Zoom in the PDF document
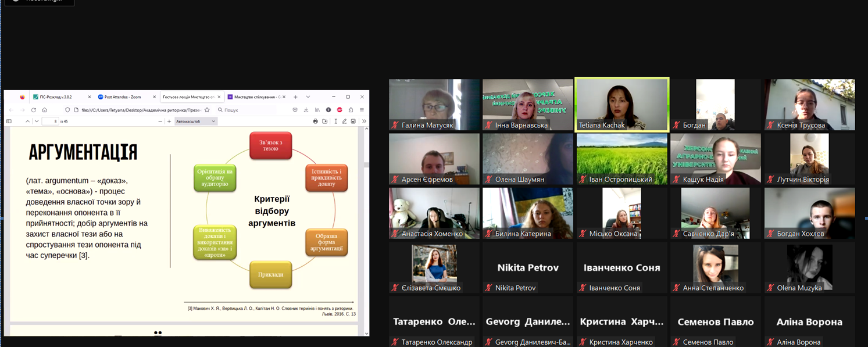 coord(169,121)
